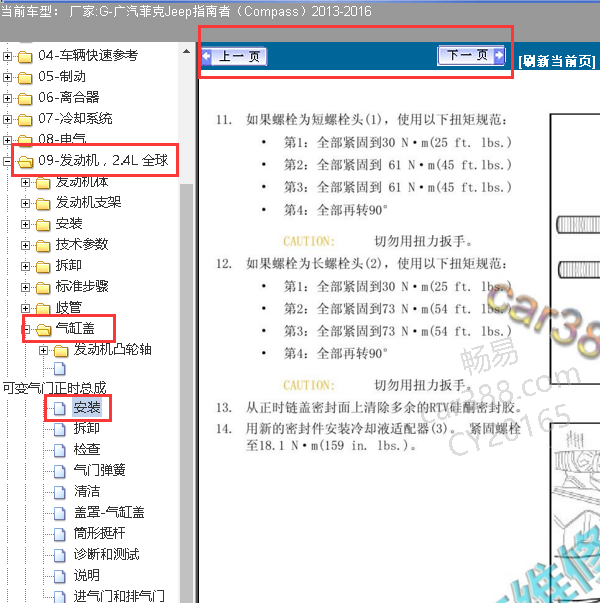The height and width of the screenshot is (603, 600).
Task: Click page icon beside 检查
Action: pyautogui.click(x=60, y=450)
